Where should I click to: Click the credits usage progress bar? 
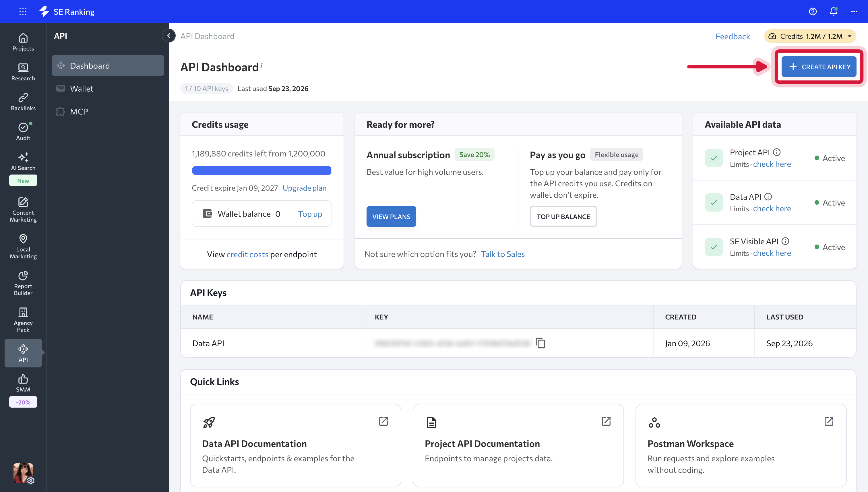click(261, 171)
